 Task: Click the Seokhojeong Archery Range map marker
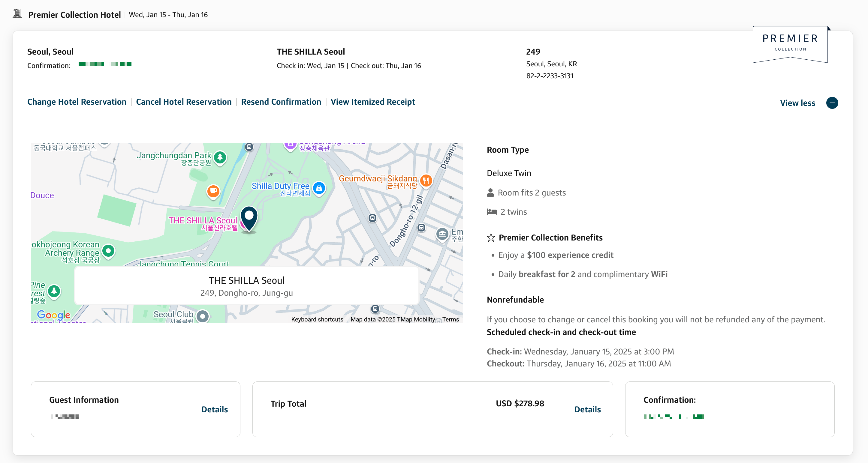click(x=108, y=250)
